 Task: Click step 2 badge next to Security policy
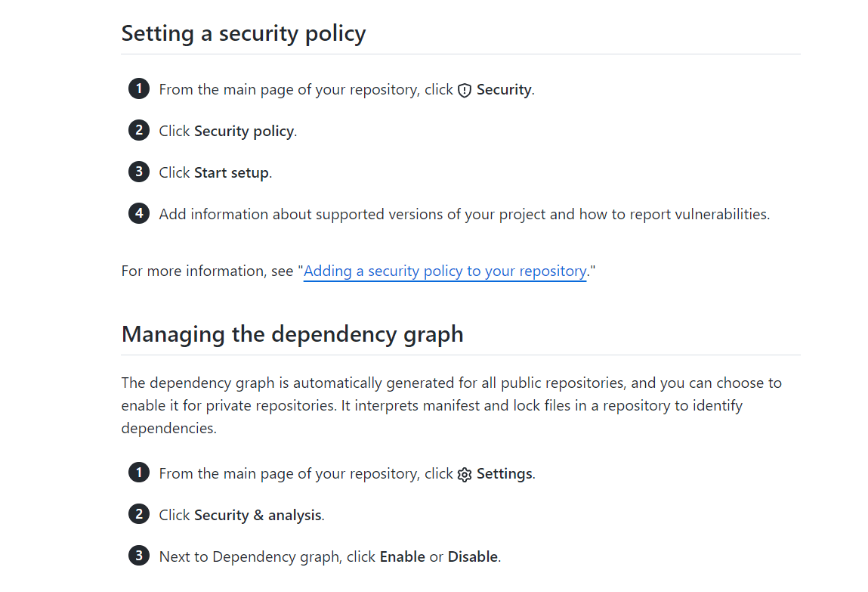(x=139, y=131)
